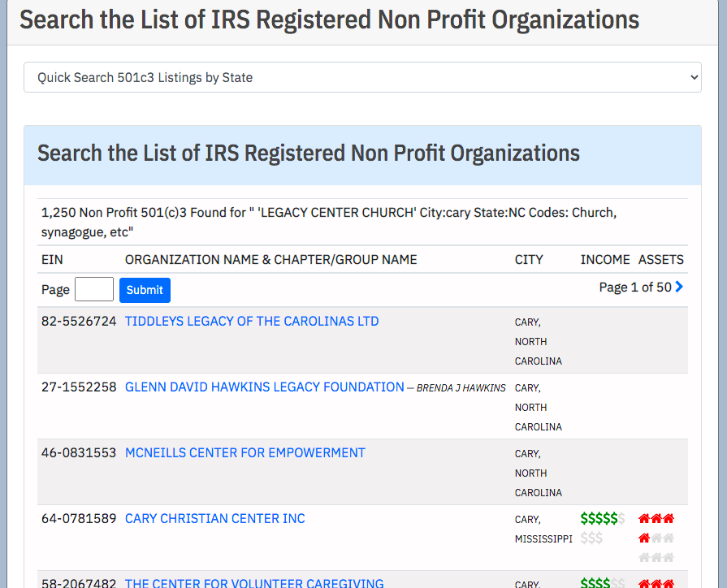Open MCNEILLS CENTER FOR EMPOWERMENT link
727x588 pixels.
point(245,453)
